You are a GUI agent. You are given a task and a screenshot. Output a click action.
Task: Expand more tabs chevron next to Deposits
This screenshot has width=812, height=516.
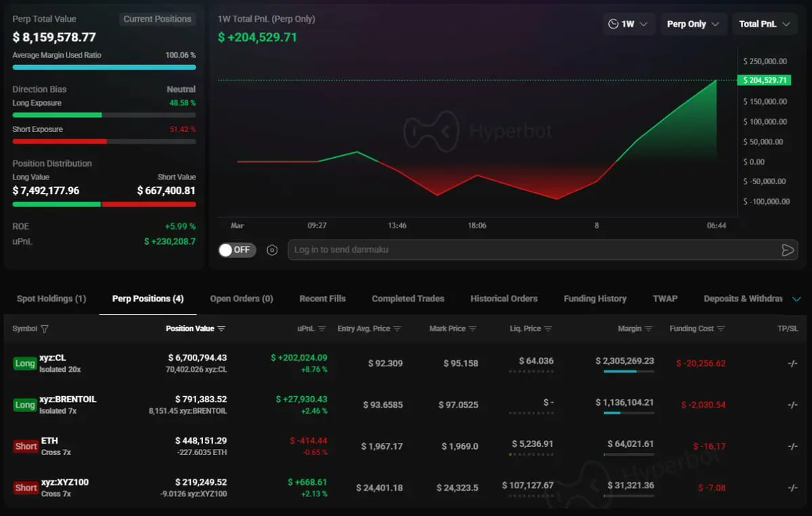pyautogui.click(x=796, y=299)
